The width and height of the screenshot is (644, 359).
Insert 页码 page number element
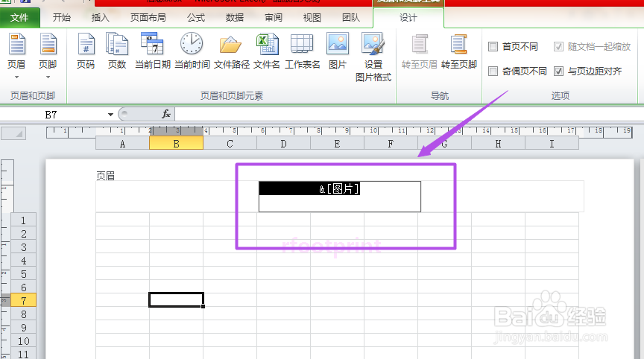tap(86, 51)
